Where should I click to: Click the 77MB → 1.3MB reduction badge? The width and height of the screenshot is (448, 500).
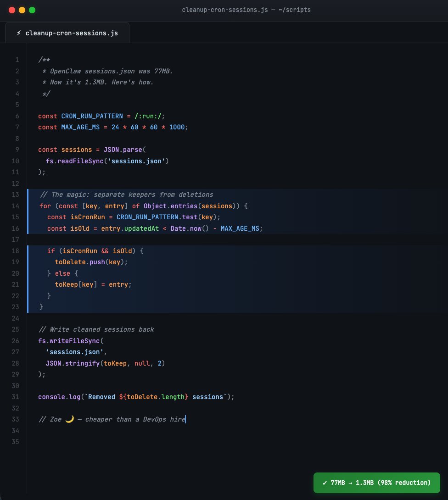click(377, 483)
